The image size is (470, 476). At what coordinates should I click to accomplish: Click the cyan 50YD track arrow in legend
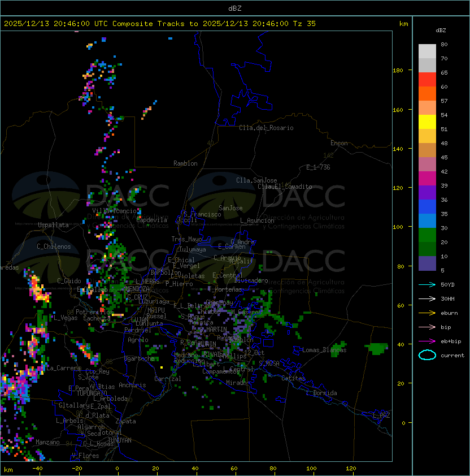(x=427, y=285)
